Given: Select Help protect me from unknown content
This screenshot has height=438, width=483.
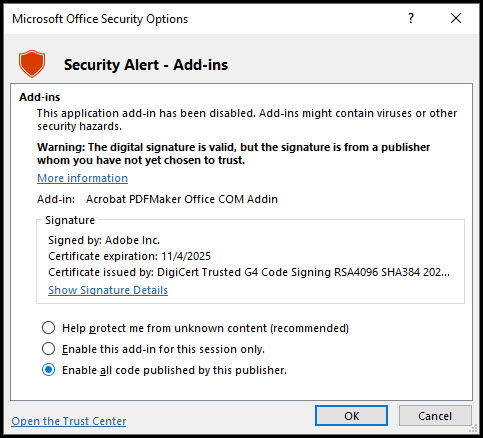Looking at the screenshot, I should point(48,328).
